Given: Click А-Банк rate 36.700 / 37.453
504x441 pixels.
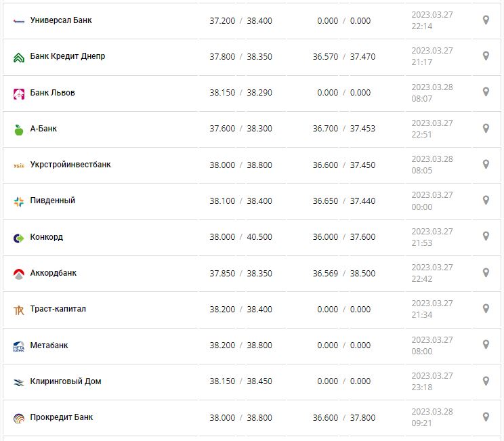Looking at the screenshot, I should [343, 129].
